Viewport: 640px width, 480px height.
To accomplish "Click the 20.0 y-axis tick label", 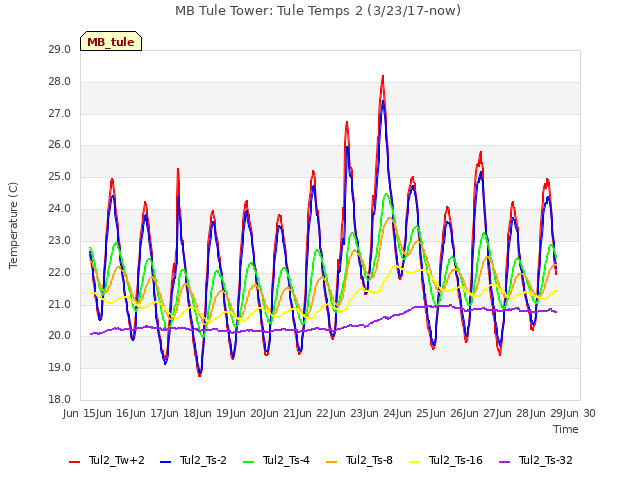I will click(x=60, y=336).
